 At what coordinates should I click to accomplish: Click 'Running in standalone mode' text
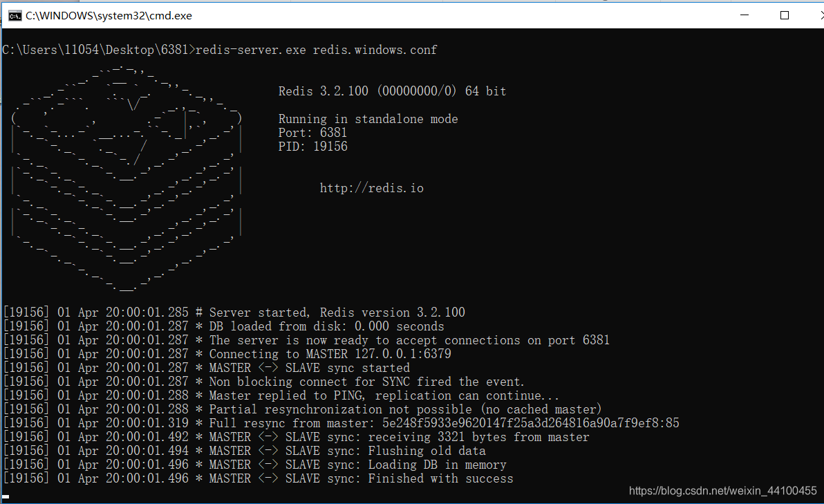(368, 119)
